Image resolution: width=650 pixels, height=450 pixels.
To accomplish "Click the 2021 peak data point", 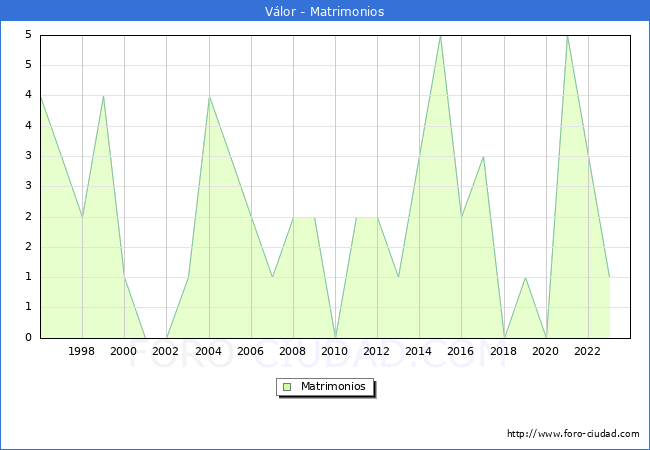I will tap(567, 36).
